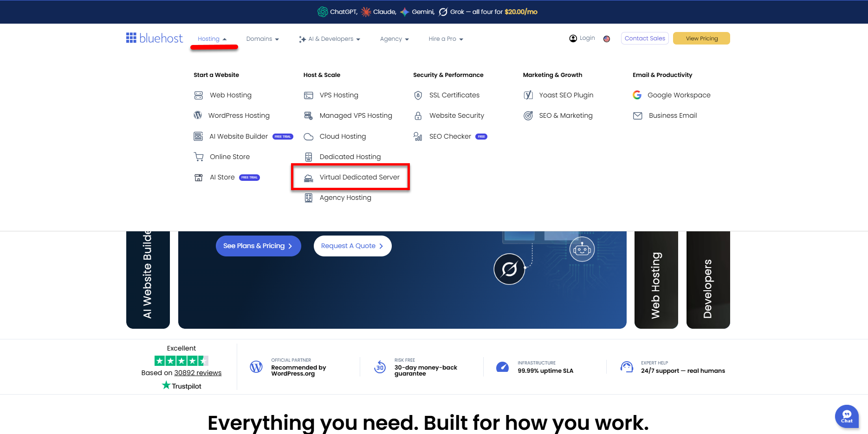Click the Dedicated Hosting server icon
The width and height of the screenshot is (868, 434).
pos(309,157)
